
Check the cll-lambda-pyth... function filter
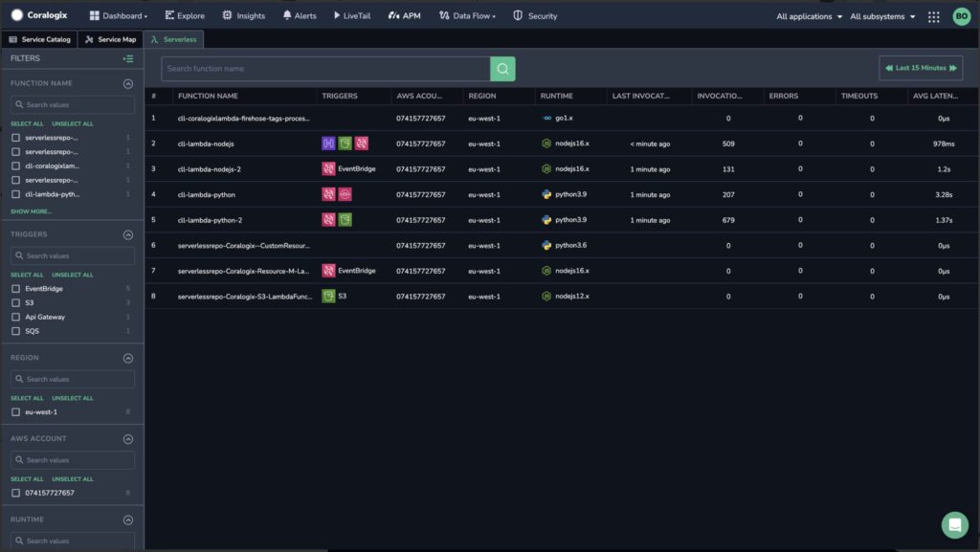click(15, 194)
